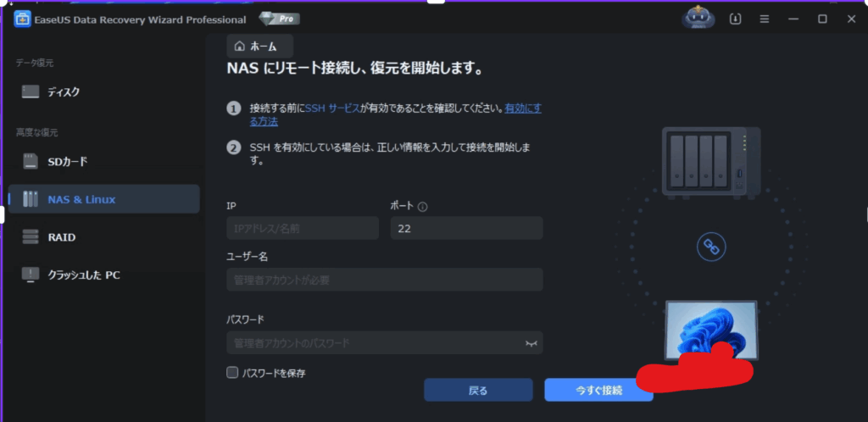
Task: Click the 今すぐ接続 connect button
Action: coord(598,390)
